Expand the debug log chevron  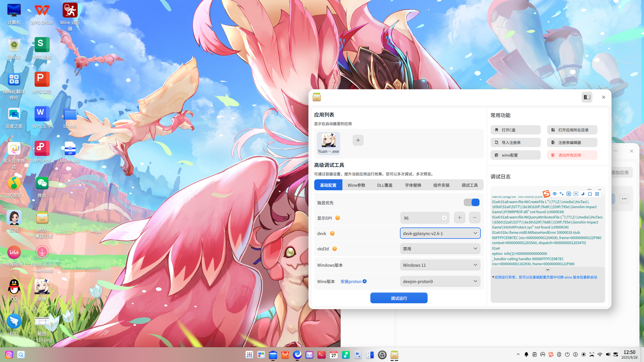pyautogui.click(x=548, y=270)
